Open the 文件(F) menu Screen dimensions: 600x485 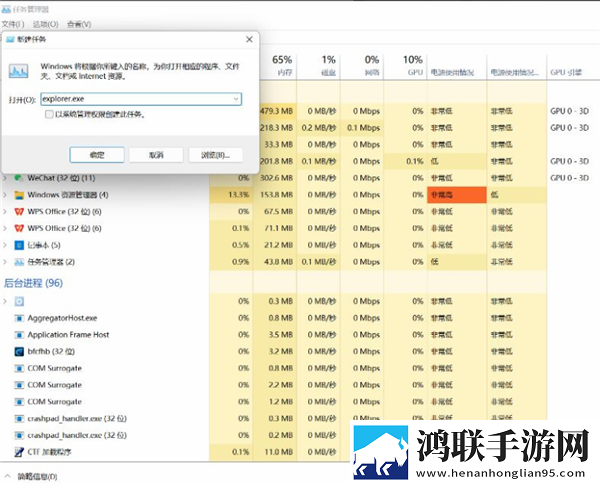[x=13, y=24]
